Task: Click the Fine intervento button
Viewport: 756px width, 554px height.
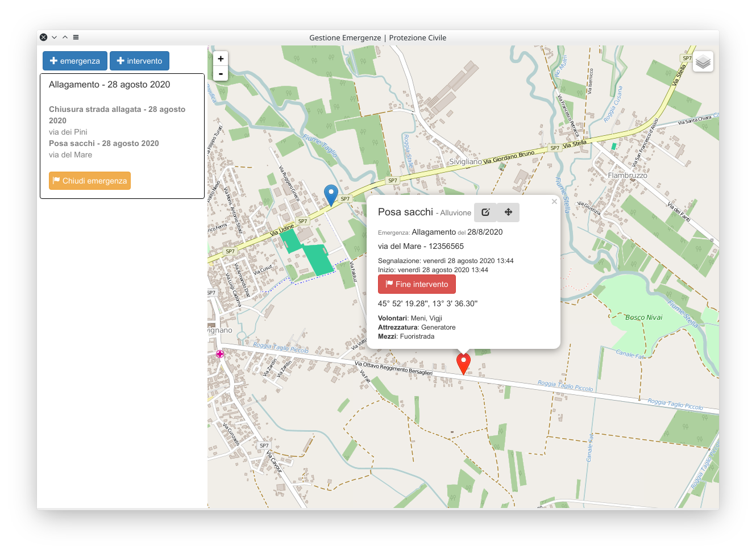Action: tap(417, 284)
